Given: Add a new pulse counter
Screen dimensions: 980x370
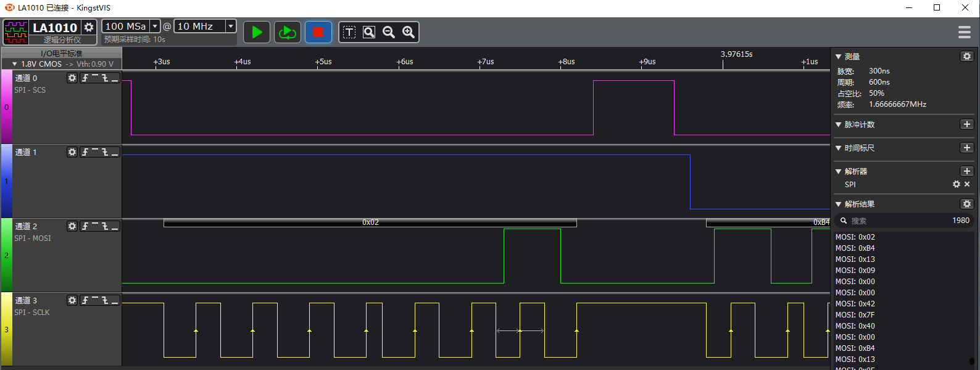Looking at the screenshot, I should coord(967,124).
